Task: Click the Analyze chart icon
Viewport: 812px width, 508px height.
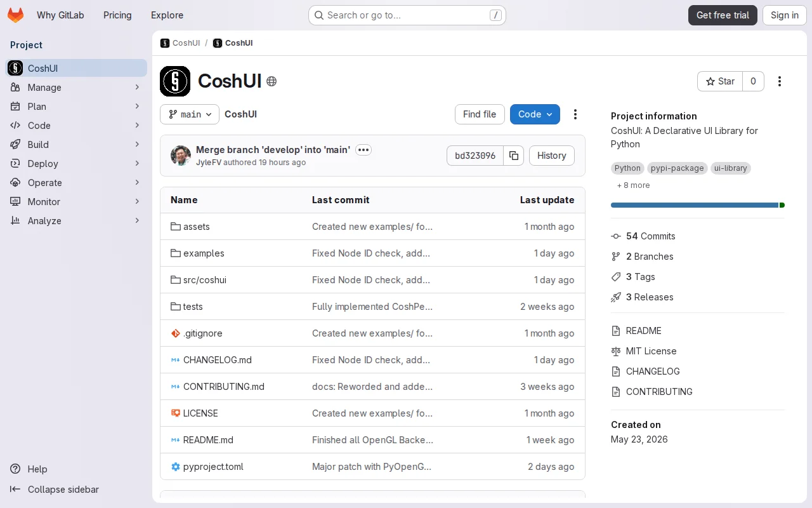Action: point(15,220)
